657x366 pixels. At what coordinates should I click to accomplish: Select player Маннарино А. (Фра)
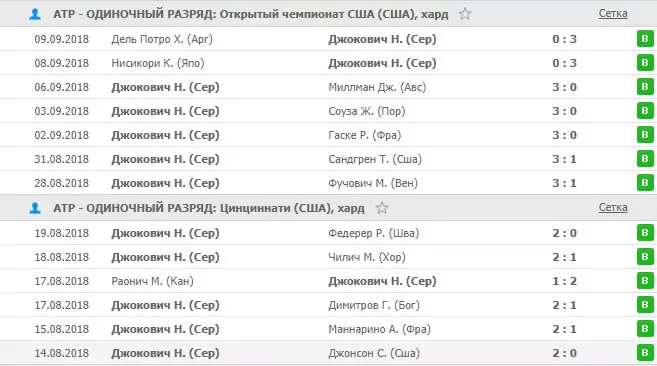[379, 329]
